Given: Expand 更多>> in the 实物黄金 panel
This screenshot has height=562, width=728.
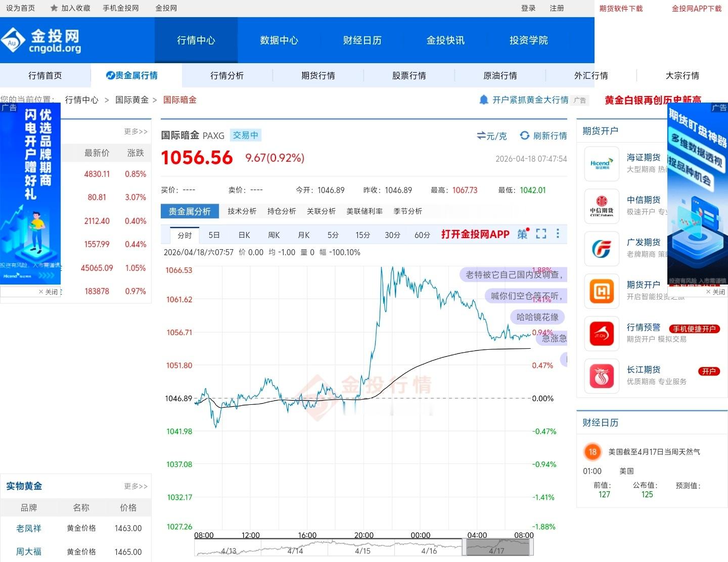Looking at the screenshot, I should pyautogui.click(x=135, y=486).
